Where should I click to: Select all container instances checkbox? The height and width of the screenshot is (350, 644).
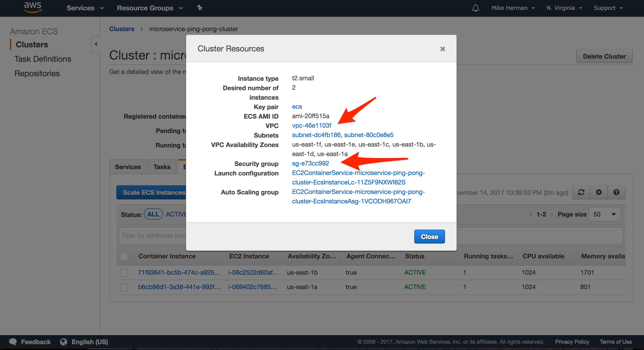point(124,257)
